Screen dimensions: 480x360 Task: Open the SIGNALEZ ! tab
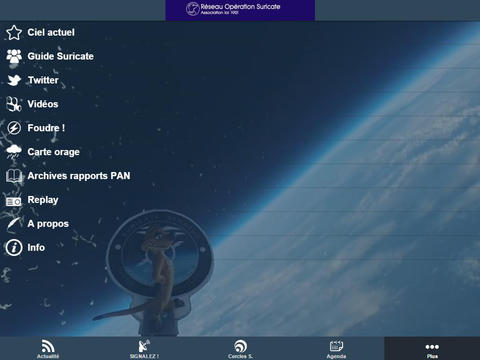(x=144, y=348)
